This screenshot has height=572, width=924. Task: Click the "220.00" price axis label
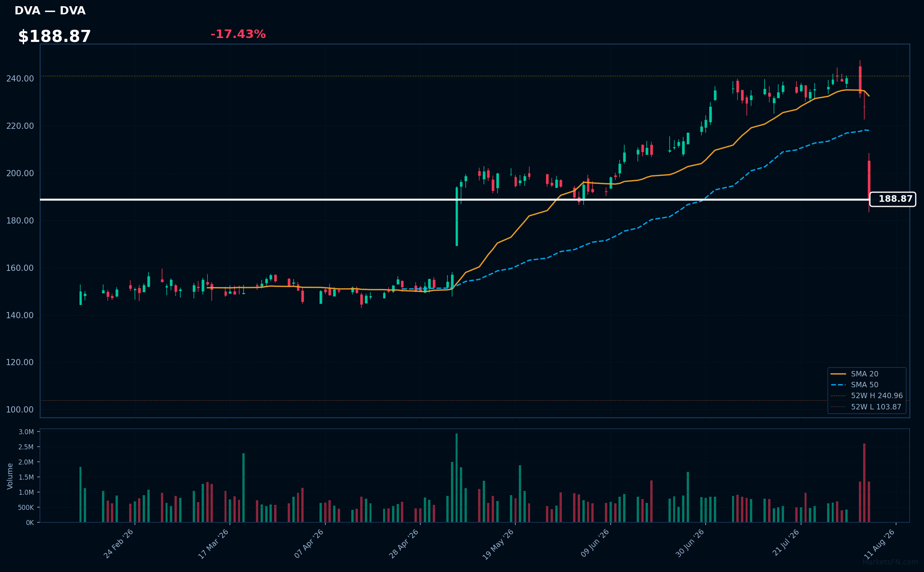coord(20,126)
